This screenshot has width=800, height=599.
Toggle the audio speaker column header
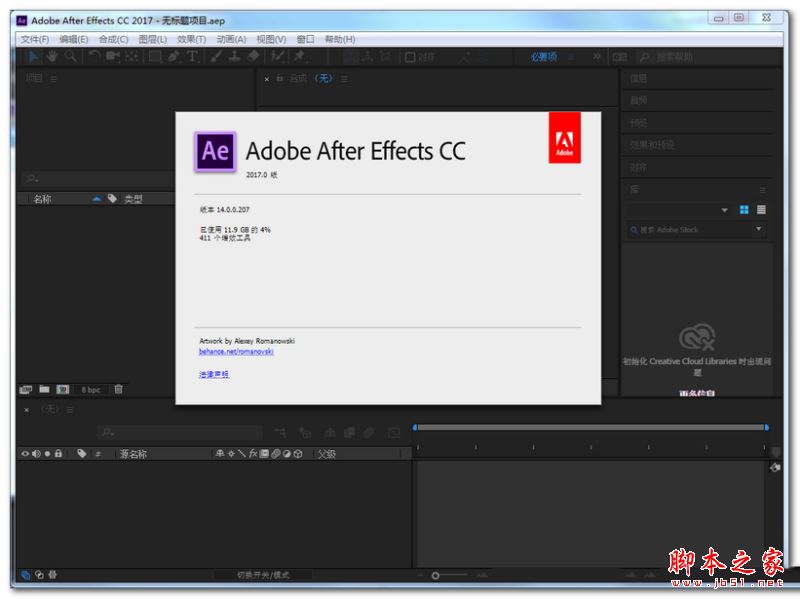coord(36,453)
